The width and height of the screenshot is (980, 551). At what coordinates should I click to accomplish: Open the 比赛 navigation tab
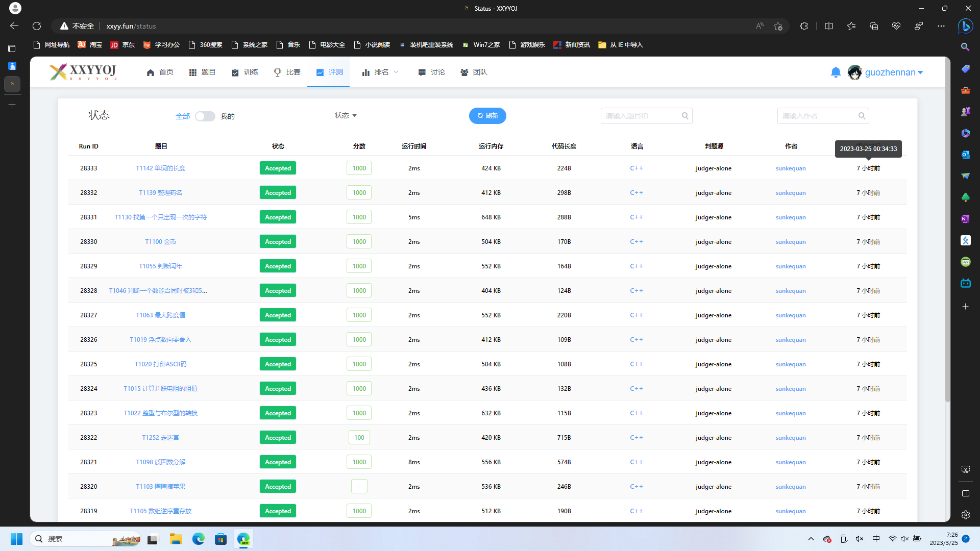click(x=287, y=72)
